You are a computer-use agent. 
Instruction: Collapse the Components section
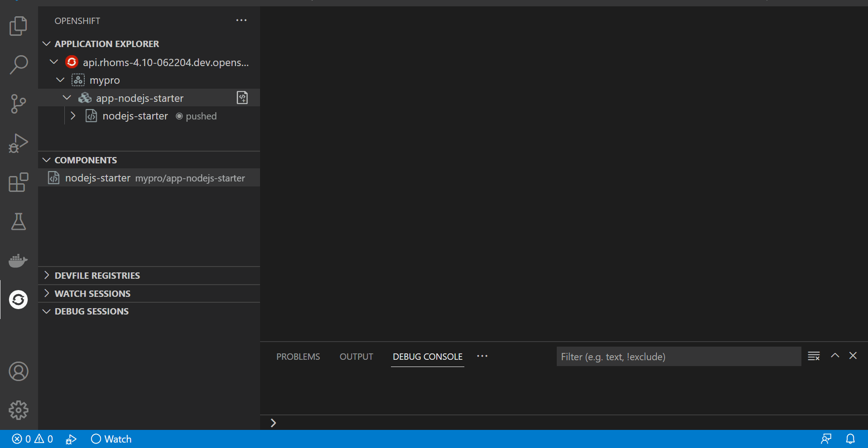pos(46,160)
